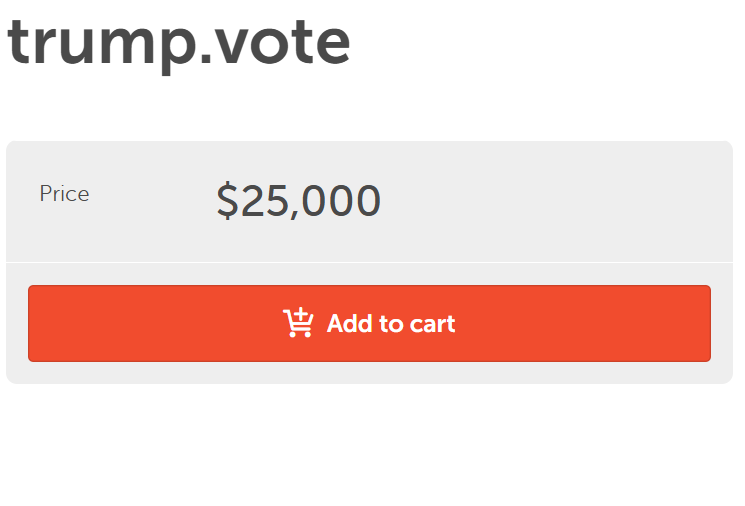This screenshot has height=506, width=745.
Task: Select the trump.vote domain heading
Action: coord(178,43)
